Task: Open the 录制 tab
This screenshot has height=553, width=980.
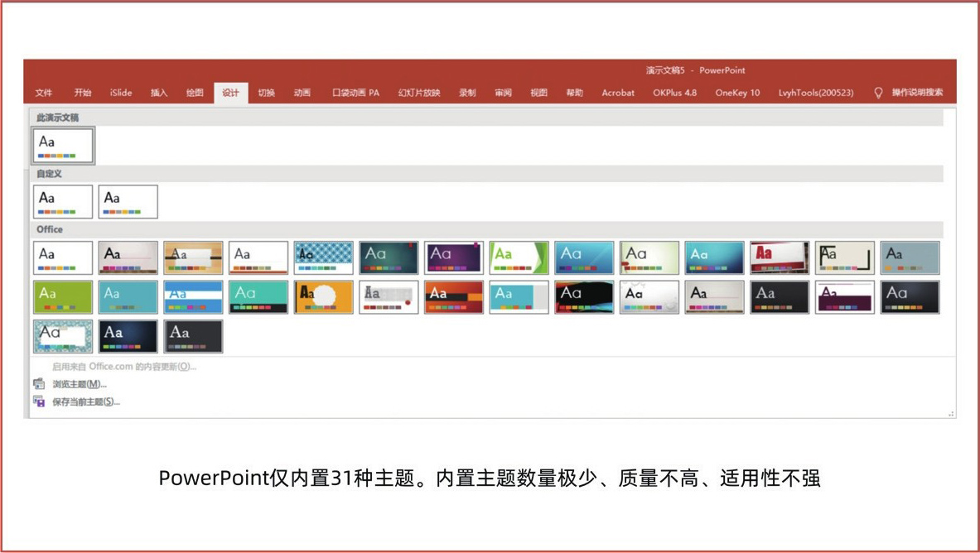Action: [x=467, y=93]
